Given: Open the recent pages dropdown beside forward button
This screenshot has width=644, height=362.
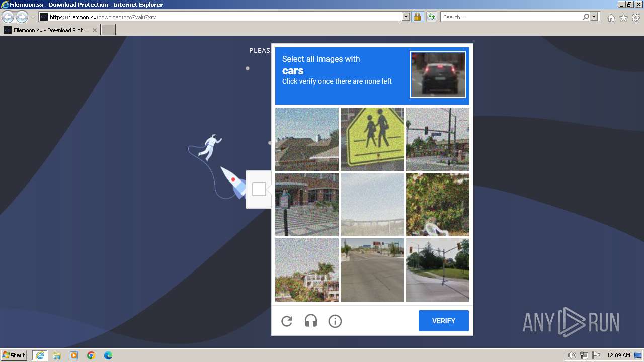Looking at the screenshot, I should pyautogui.click(x=33, y=17).
